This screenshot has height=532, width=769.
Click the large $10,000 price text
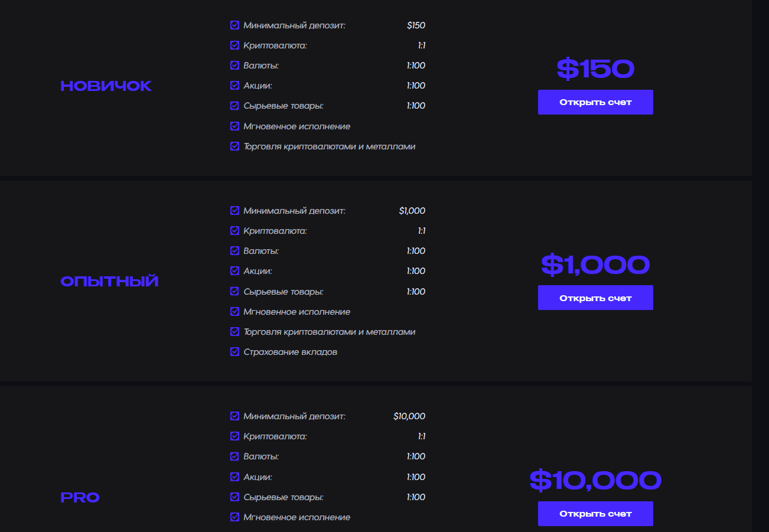[595, 480]
